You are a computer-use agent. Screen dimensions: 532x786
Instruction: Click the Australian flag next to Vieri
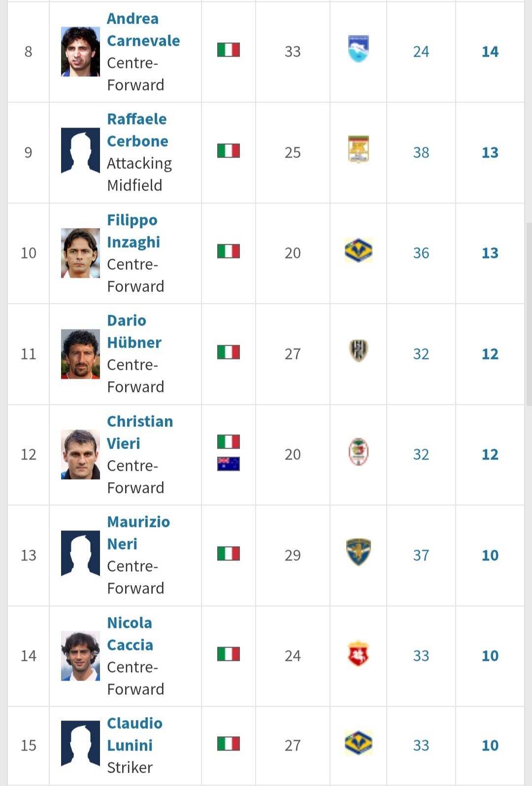pyautogui.click(x=228, y=464)
